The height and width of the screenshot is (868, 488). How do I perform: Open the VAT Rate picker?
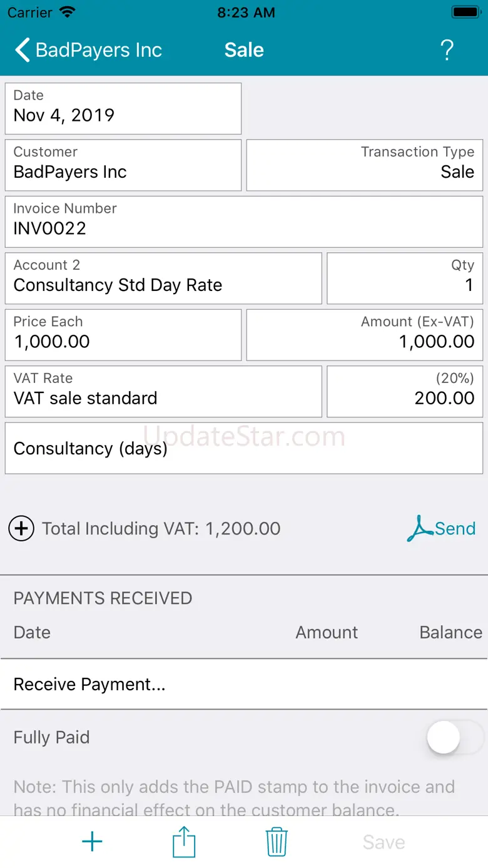point(163,392)
